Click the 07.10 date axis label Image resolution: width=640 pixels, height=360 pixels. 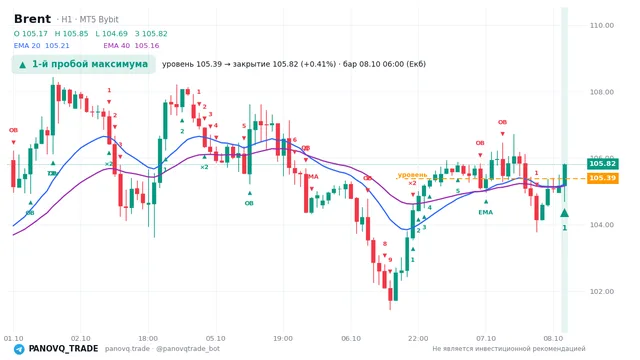pos(486,338)
